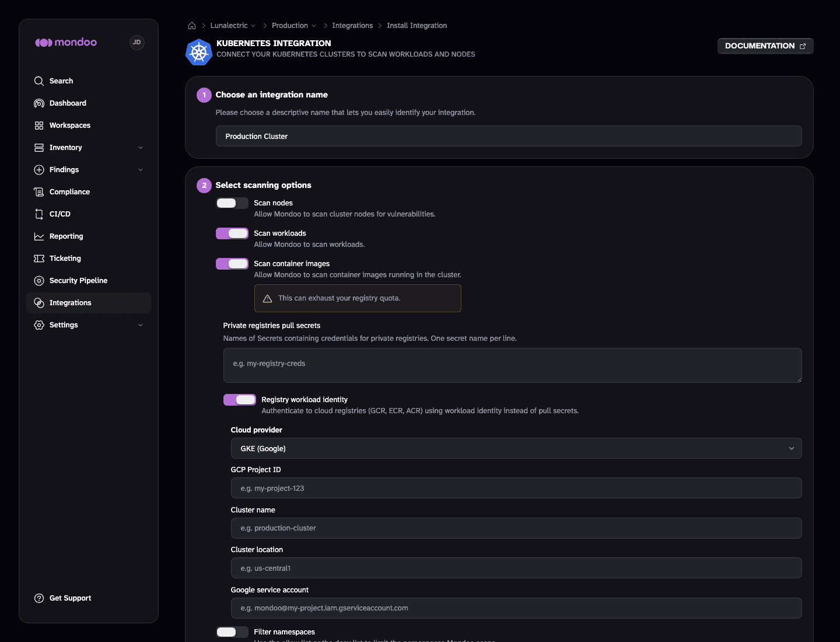Click the GCP Project ID field
Viewport: 840px width, 642px height.
click(x=516, y=488)
